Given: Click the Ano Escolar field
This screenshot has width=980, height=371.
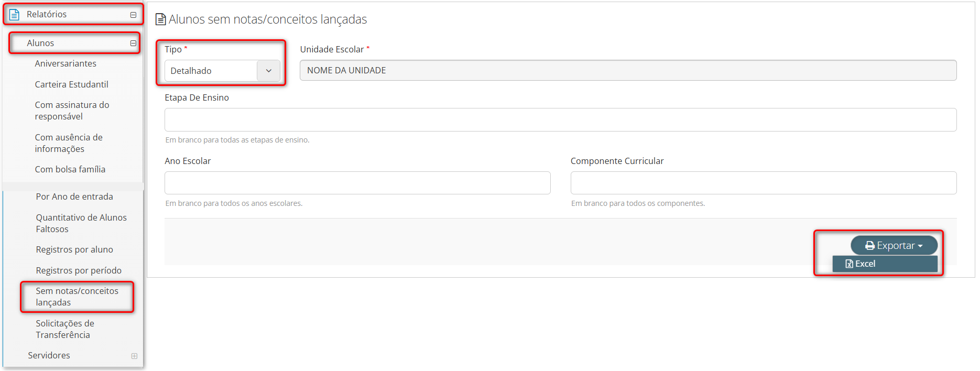Looking at the screenshot, I should (357, 183).
